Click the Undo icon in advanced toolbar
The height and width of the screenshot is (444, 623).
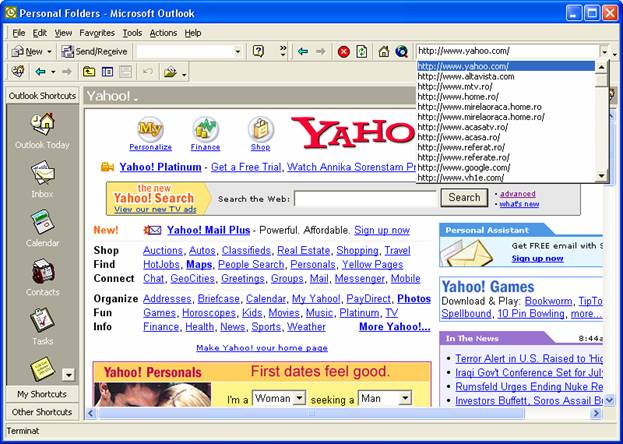coord(148,72)
